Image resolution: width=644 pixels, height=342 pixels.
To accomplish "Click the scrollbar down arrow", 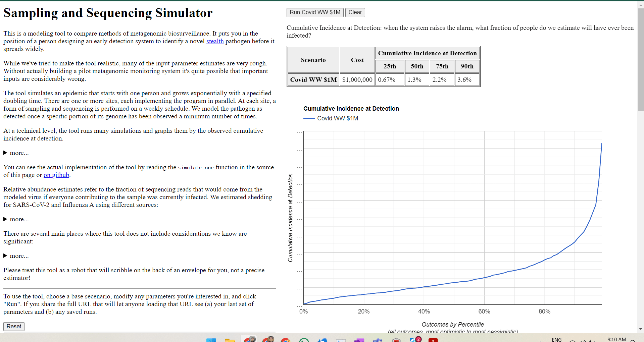I will coord(641,329).
